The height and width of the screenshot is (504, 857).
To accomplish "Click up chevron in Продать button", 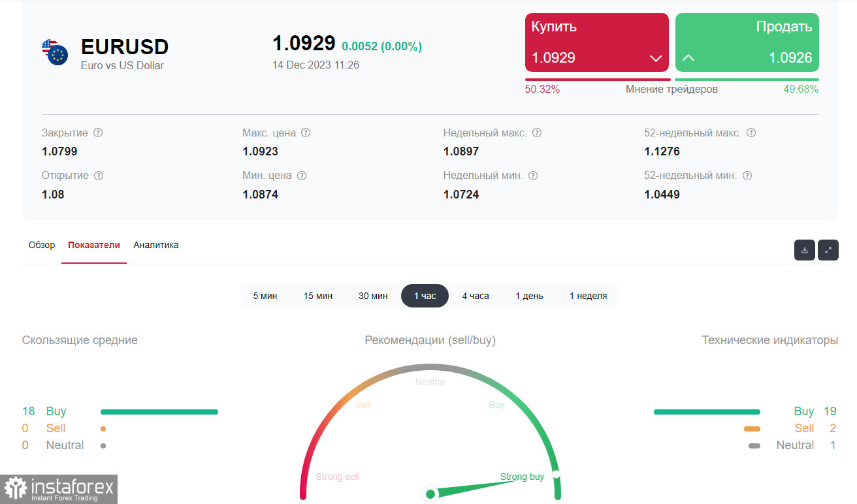I will [688, 58].
